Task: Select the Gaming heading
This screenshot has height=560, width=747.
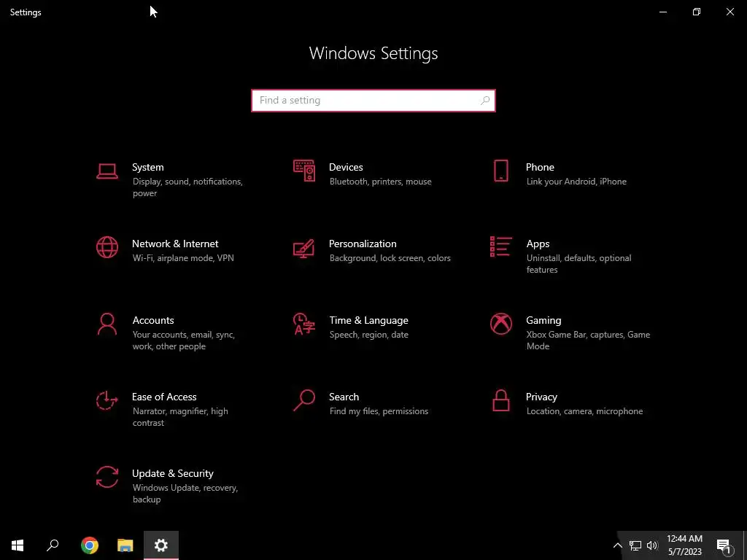Action: pyautogui.click(x=543, y=321)
